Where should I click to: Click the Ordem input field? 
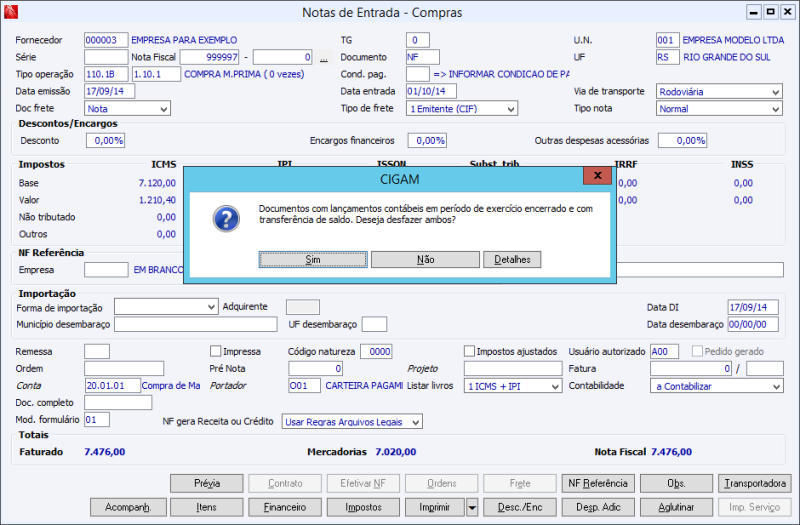click(124, 368)
